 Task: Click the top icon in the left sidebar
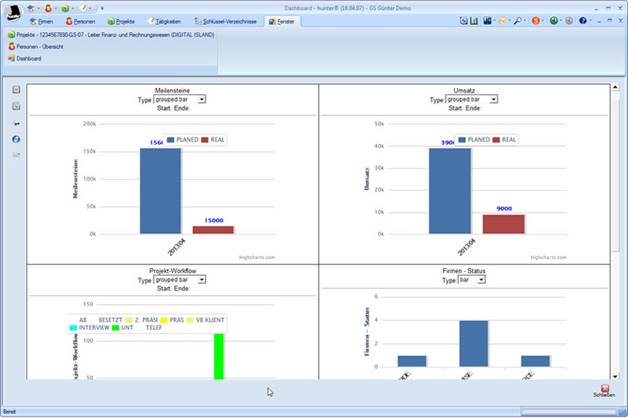[16, 90]
